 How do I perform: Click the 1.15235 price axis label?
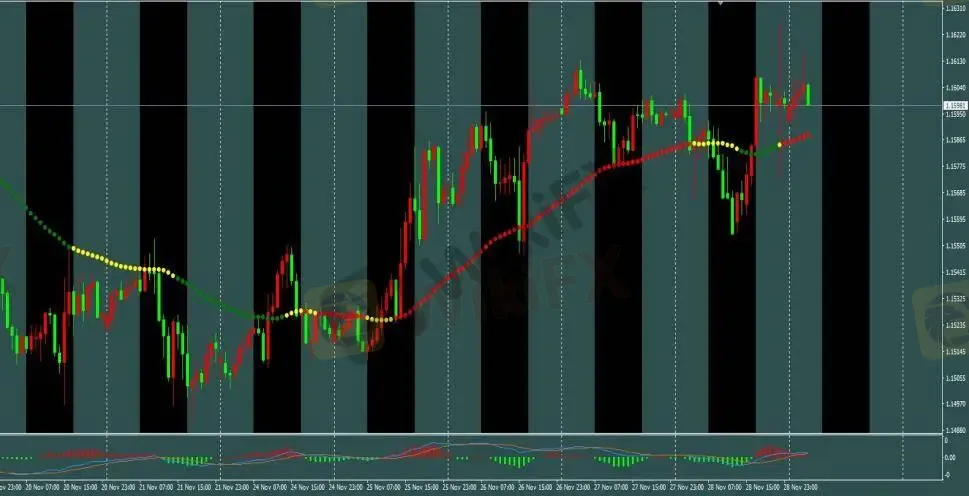(x=955, y=325)
